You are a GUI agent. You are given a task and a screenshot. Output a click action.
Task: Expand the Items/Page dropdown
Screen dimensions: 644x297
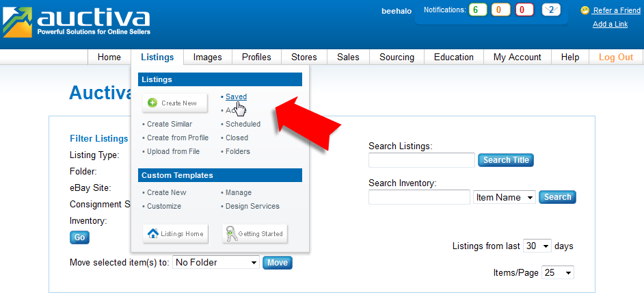point(557,272)
